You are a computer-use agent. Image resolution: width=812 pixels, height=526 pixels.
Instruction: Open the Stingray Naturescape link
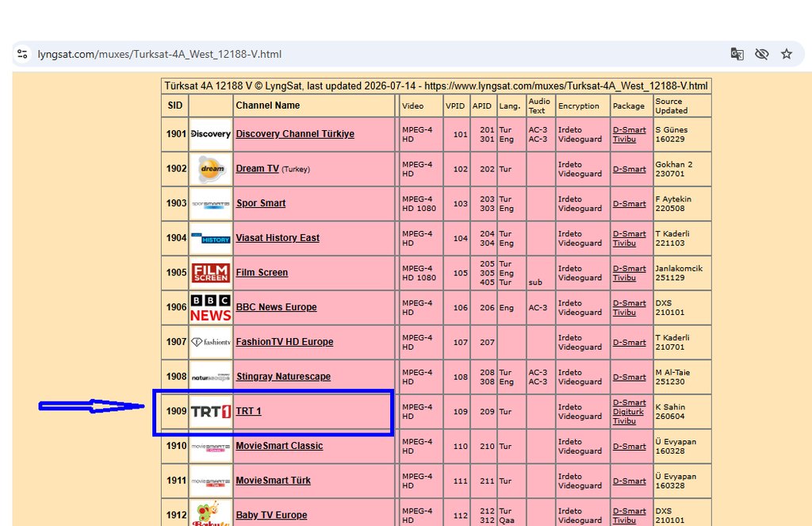(x=283, y=377)
